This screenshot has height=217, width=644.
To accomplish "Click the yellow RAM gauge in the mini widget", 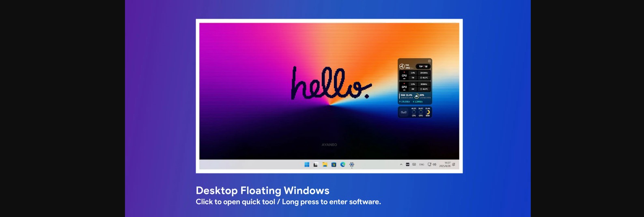I will pyautogui.click(x=428, y=112).
